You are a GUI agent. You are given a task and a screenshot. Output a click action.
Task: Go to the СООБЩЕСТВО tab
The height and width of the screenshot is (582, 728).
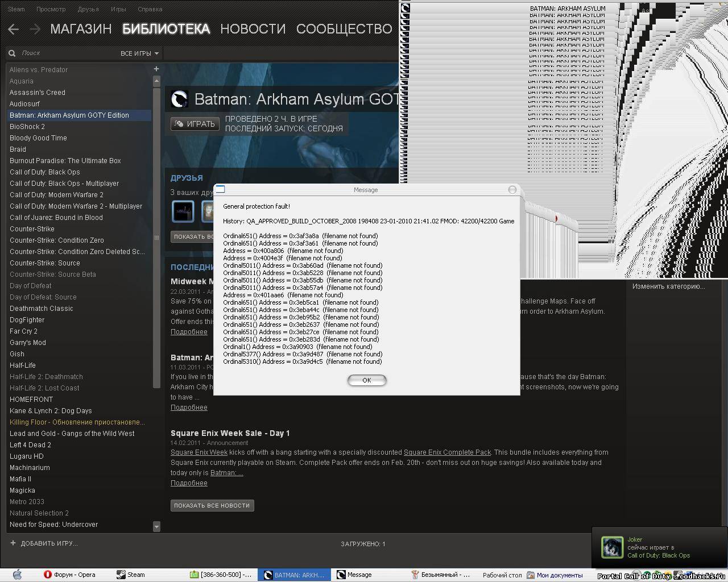(x=344, y=29)
